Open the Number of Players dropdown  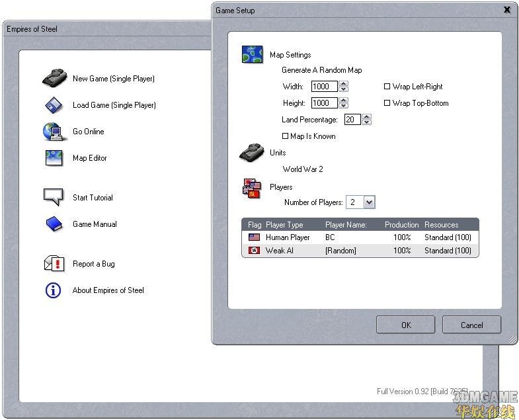(369, 202)
